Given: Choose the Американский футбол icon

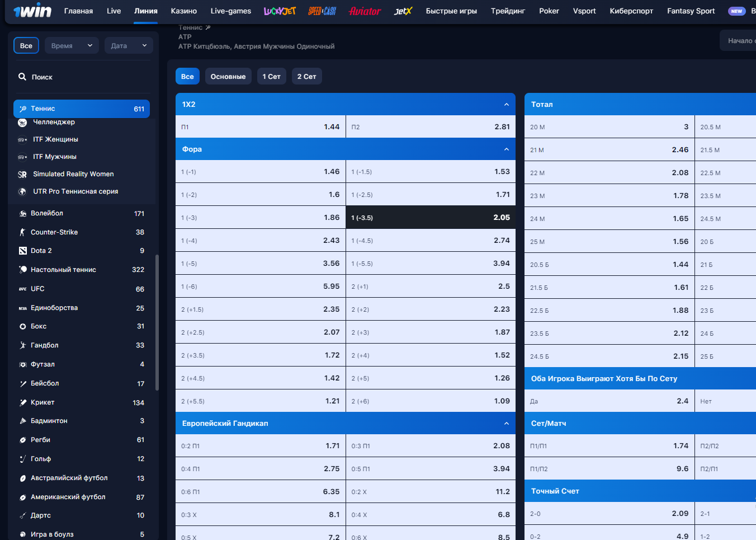Looking at the screenshot, I should 23,497.
